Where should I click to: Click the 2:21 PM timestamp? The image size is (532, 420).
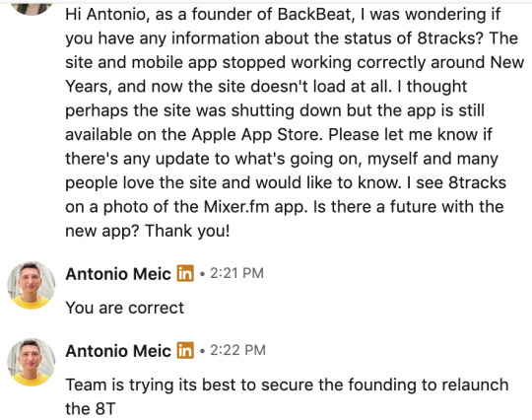tap(236, 273)
